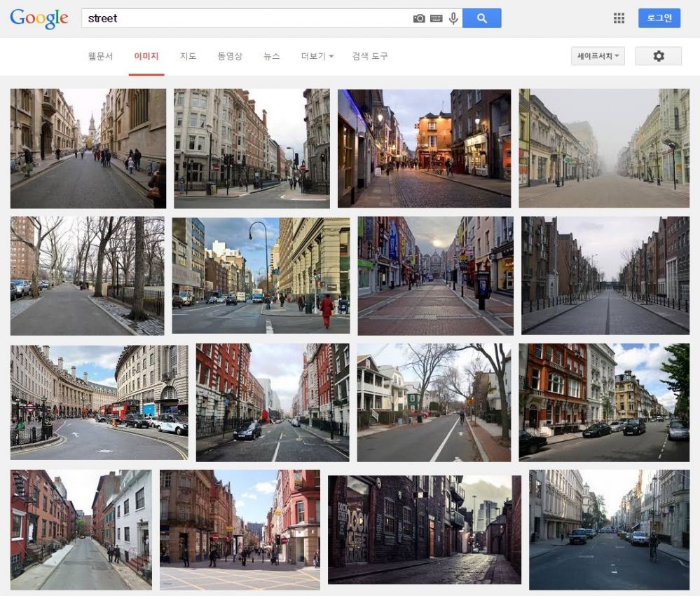The width and height of the screenshot is (700, 596).
Task: Open thumbnail of residential street with bike lane
Action: coord(434,402)
